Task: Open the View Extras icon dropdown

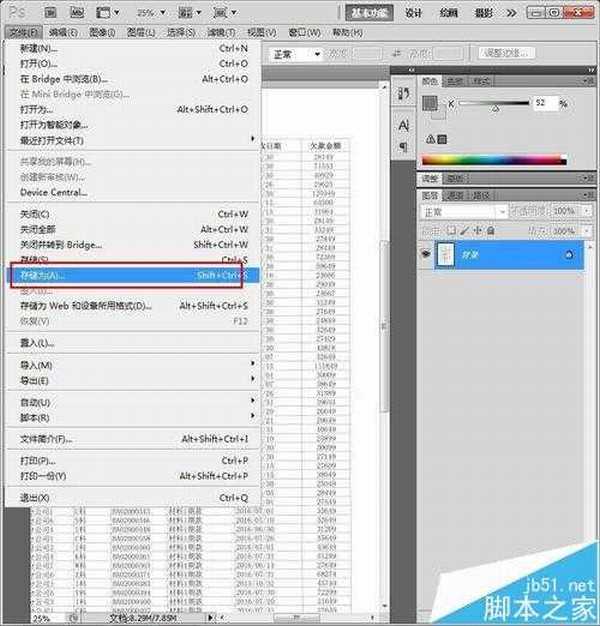Action: point(107,13)
